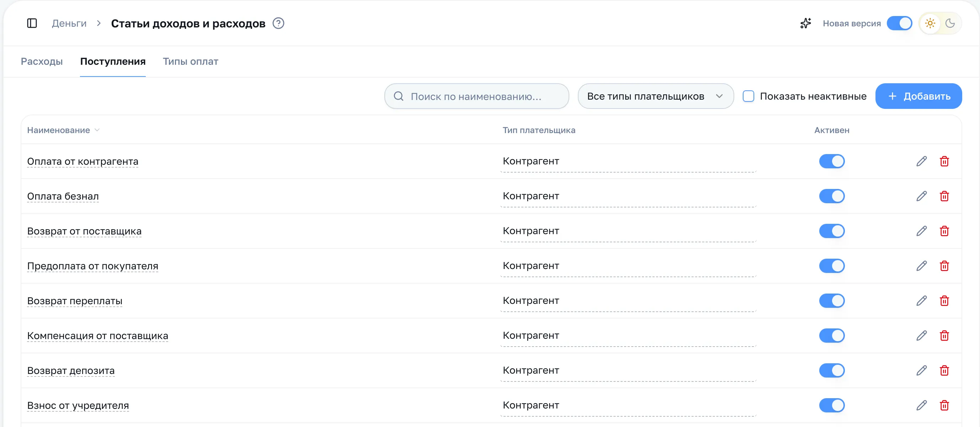
Task: Deactivate Оплата от контрагента toggle
Action: pos(831,161)
